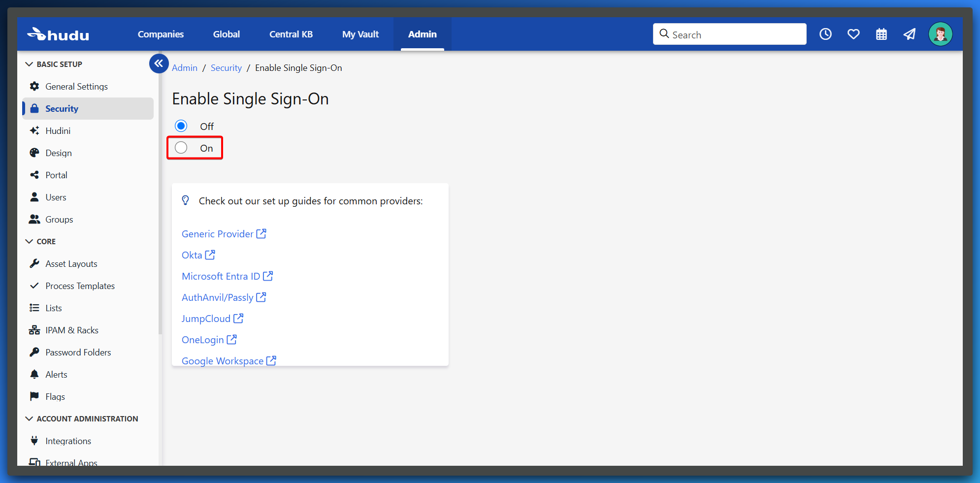
Task: Click the search magnifier icon
Action: point(664,33)
